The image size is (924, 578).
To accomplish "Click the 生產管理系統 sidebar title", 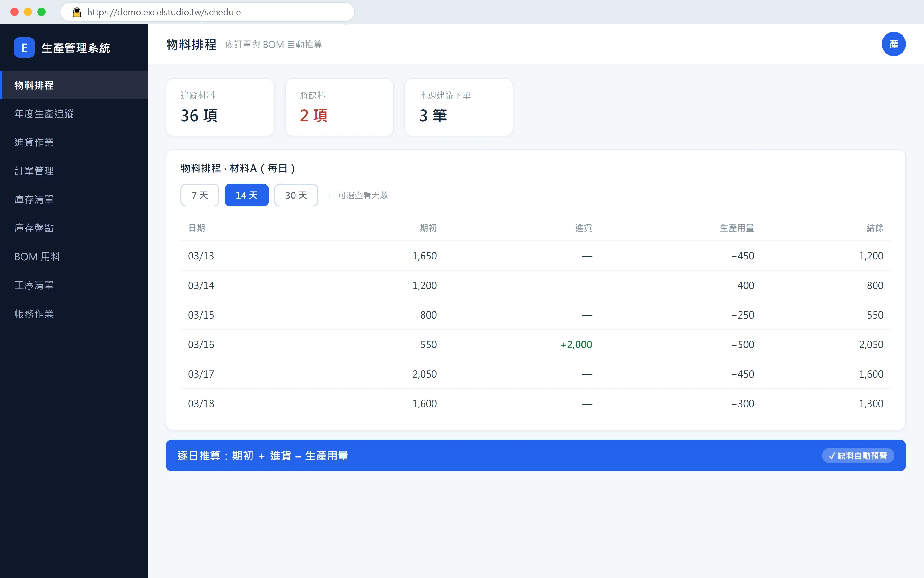I will click(76, 48).
